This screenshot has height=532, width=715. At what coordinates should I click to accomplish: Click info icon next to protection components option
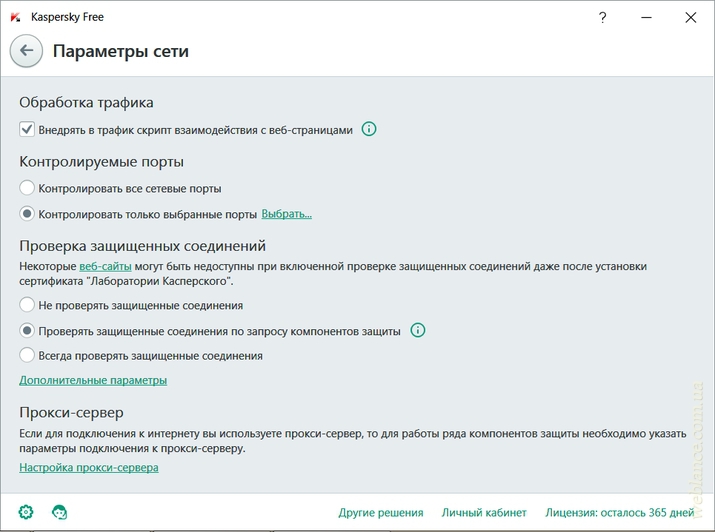tap(418, 330)
